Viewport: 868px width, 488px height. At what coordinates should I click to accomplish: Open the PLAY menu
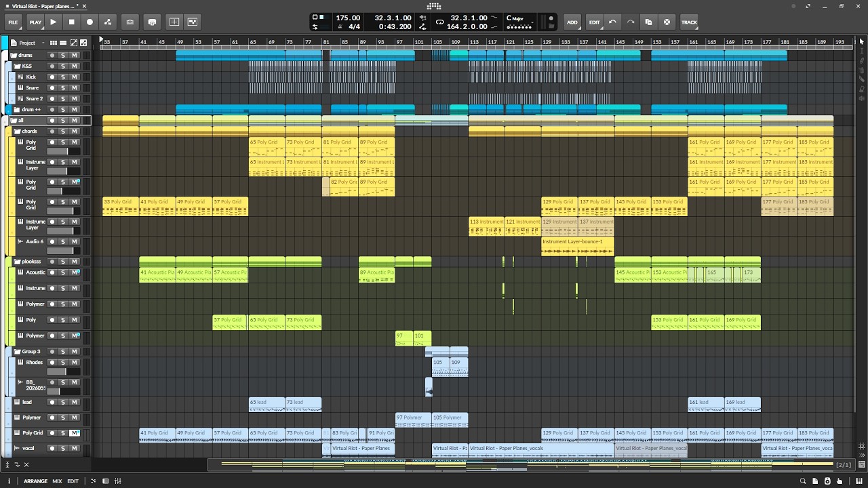click(35, 22)
